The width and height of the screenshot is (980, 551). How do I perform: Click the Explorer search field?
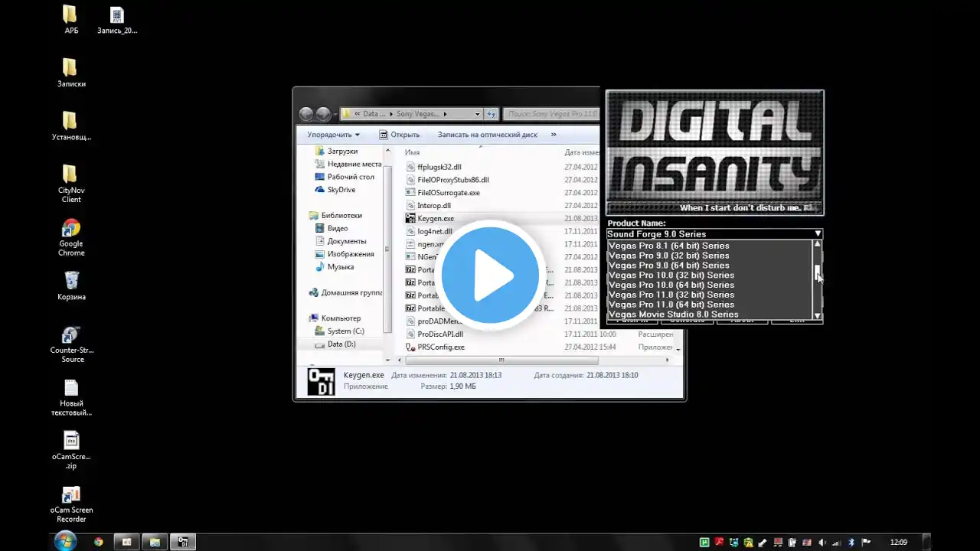click(x=551, y=114)
